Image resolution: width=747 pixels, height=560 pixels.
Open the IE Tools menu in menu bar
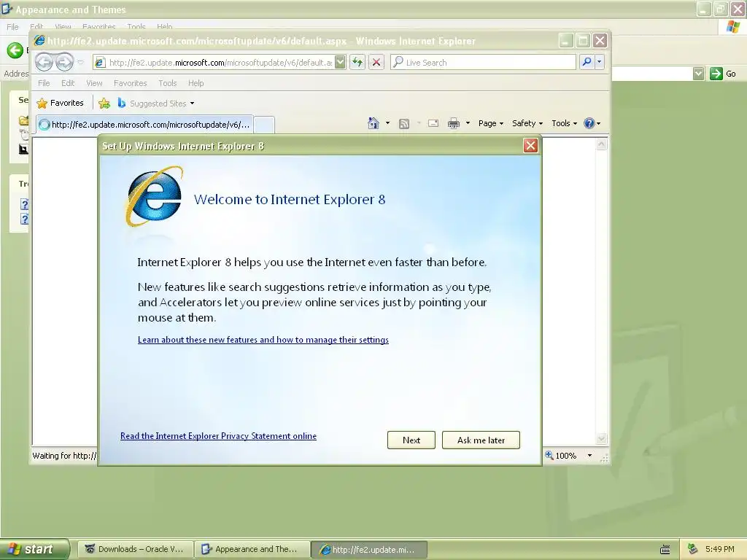pyautogui.click(x=168, y=83)
